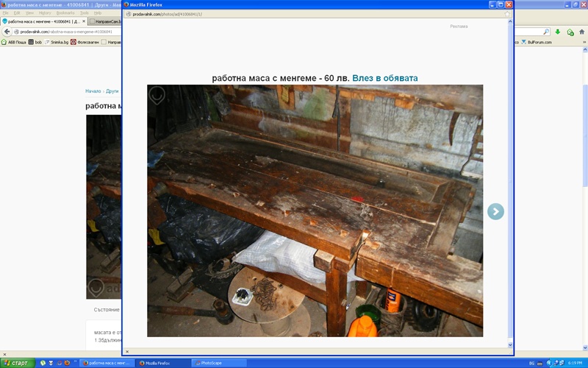Screen dimensions: 588x368
Task: Click the popup vertical scrollbar down arrow
Action: coord(509,344)
